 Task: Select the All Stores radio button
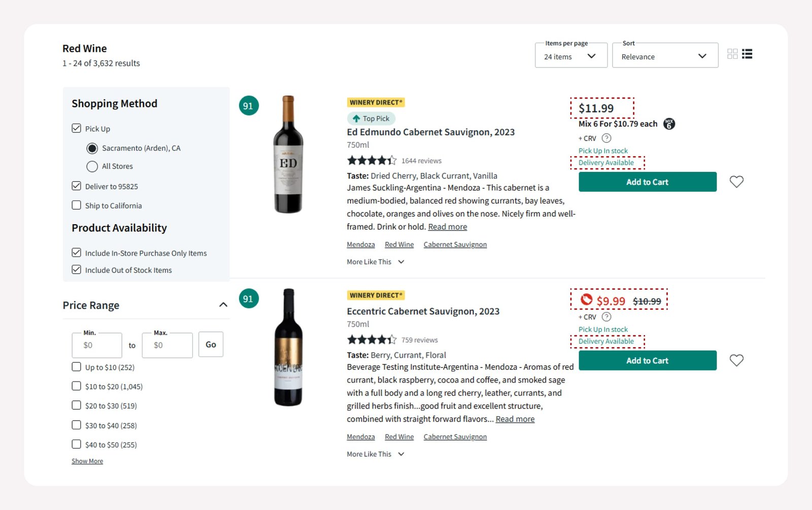click(x=92, y=166)
